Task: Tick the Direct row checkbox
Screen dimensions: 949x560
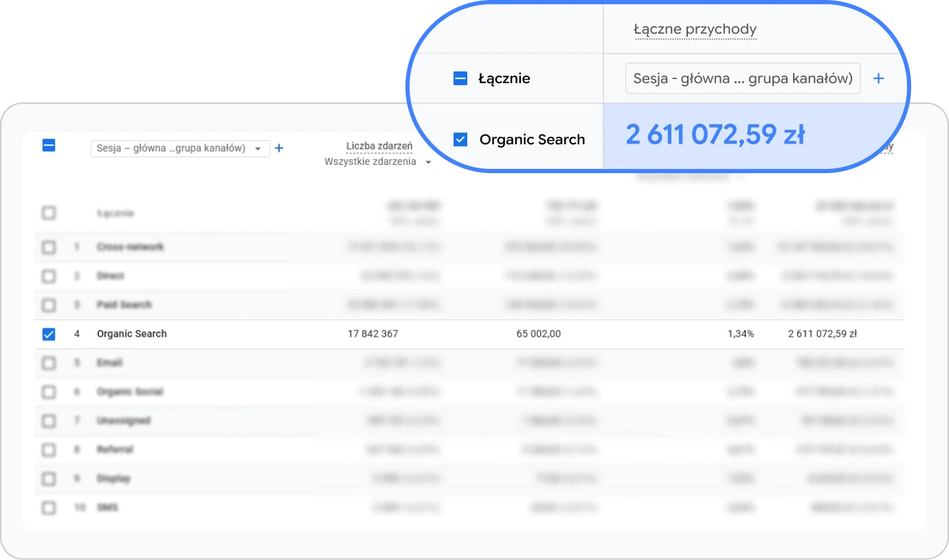Action: 49,276
